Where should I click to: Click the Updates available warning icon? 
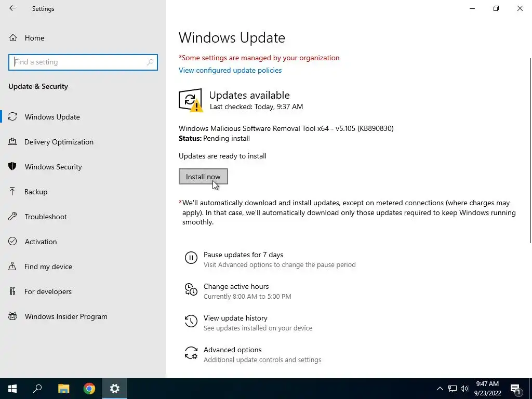[x=190, y=100]
